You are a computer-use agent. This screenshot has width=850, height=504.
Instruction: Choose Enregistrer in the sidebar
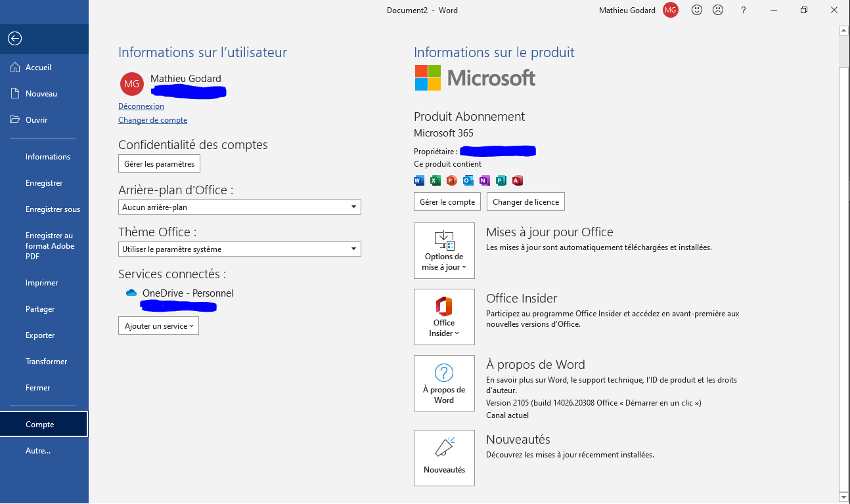[x=44, y=183]
